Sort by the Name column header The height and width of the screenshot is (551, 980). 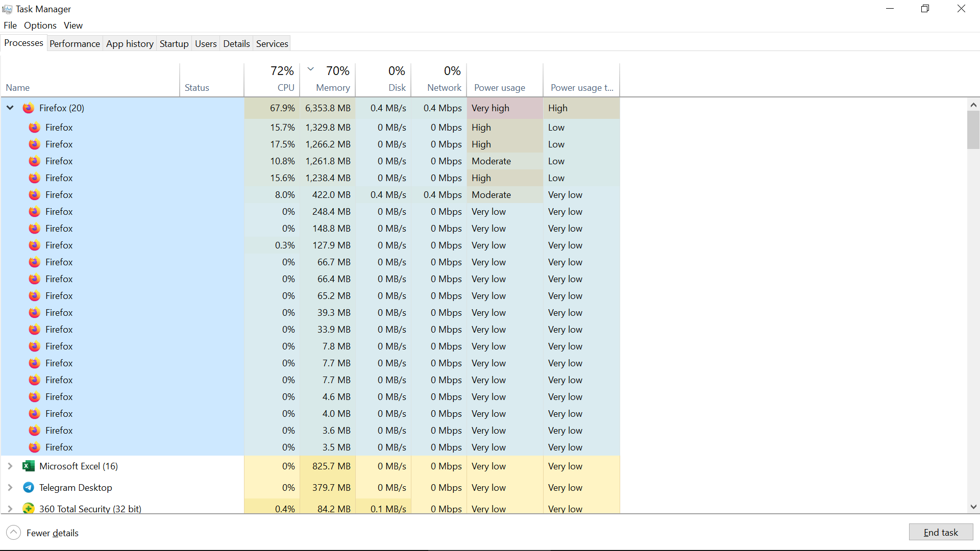point(90,80)
